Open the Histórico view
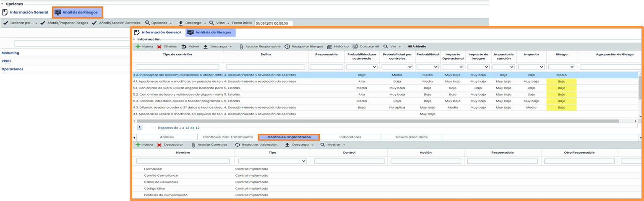Image resolution: width=644 pixels, height=201 pixels. [x=338, y=47]
